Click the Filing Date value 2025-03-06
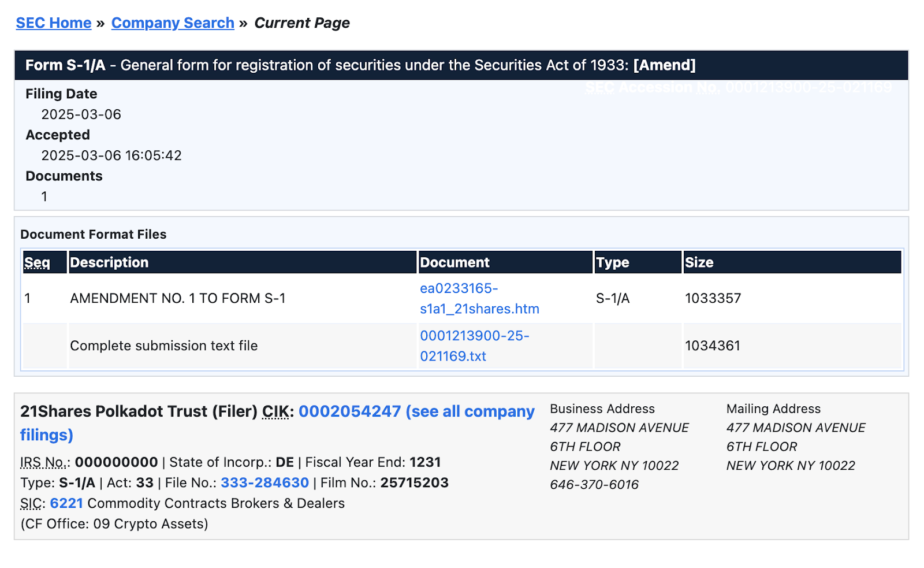The height and width of the screenshot is (568, 924). pos(81,114)
